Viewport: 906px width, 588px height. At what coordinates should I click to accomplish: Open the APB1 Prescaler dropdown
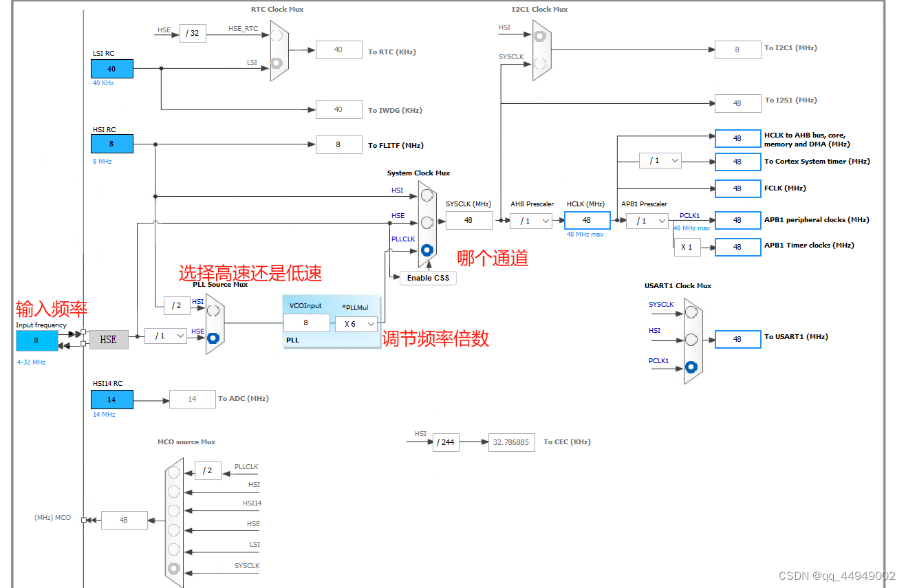tap(647, 221)
